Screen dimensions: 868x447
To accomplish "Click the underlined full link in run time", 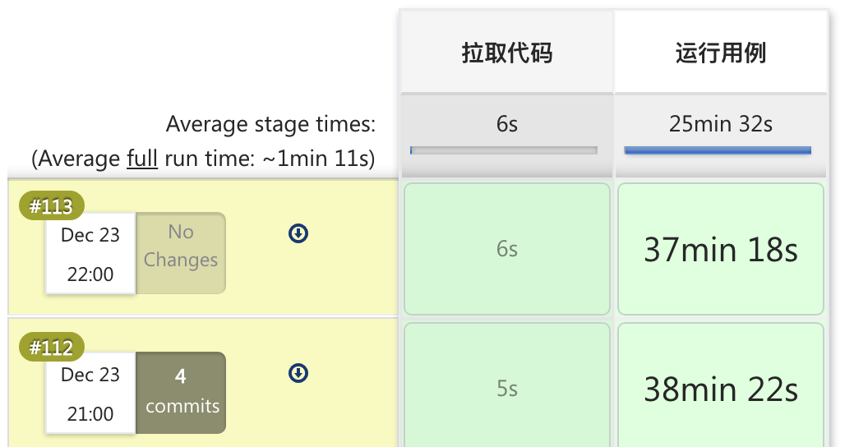I will coord(142,159).
